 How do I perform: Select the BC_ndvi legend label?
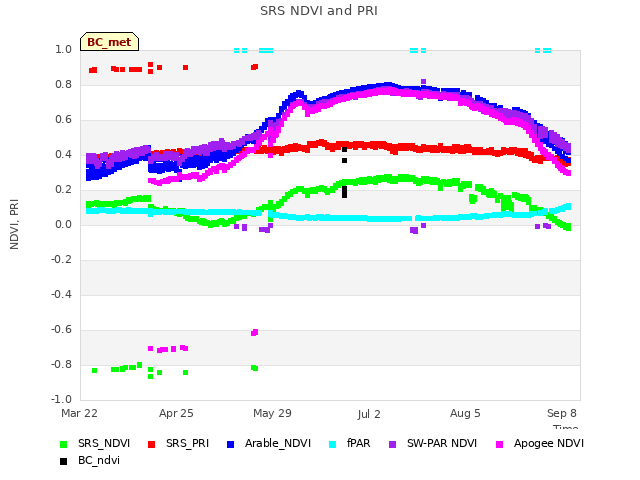coord(99,460)
